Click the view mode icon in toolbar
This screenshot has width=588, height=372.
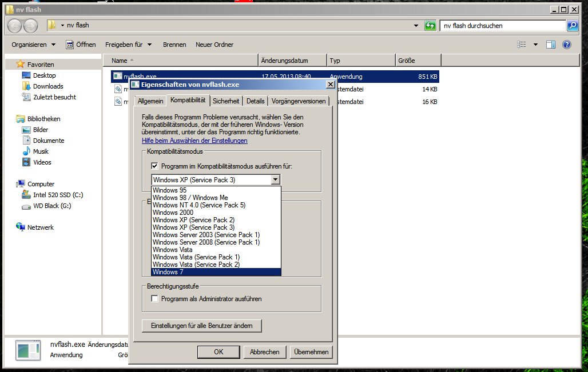(x=521, y=45)
